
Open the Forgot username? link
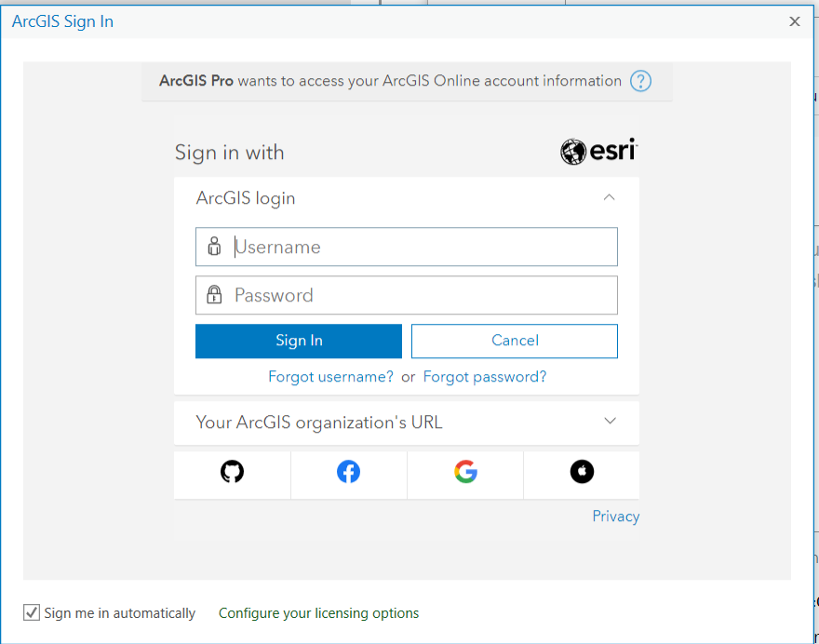click(x=330, y=377)
